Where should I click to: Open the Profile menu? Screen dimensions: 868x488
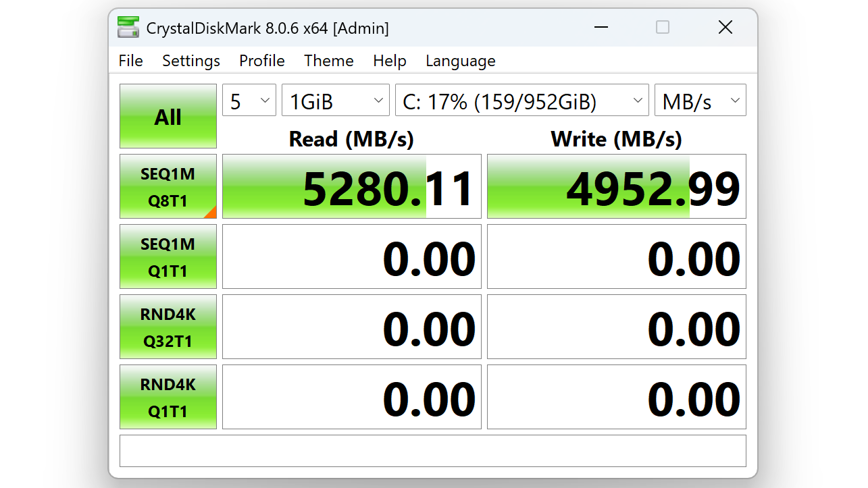coord(262,61)
